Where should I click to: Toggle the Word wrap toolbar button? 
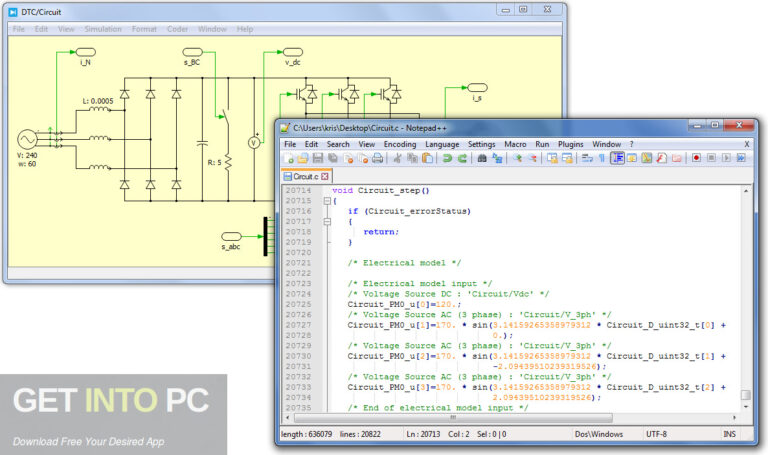[x=587, y=158]
